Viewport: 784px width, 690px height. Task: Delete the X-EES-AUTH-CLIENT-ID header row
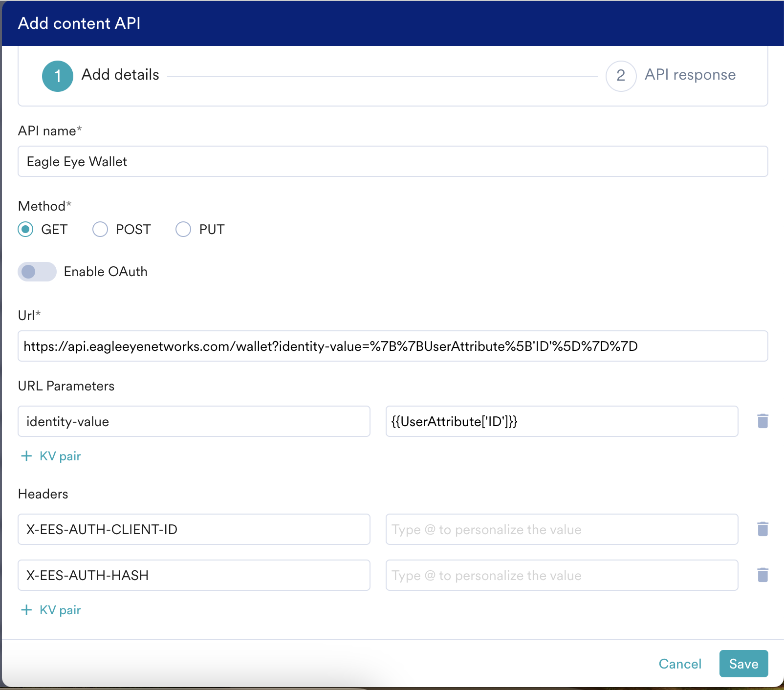pyautogui.click(x=762, y=529)
